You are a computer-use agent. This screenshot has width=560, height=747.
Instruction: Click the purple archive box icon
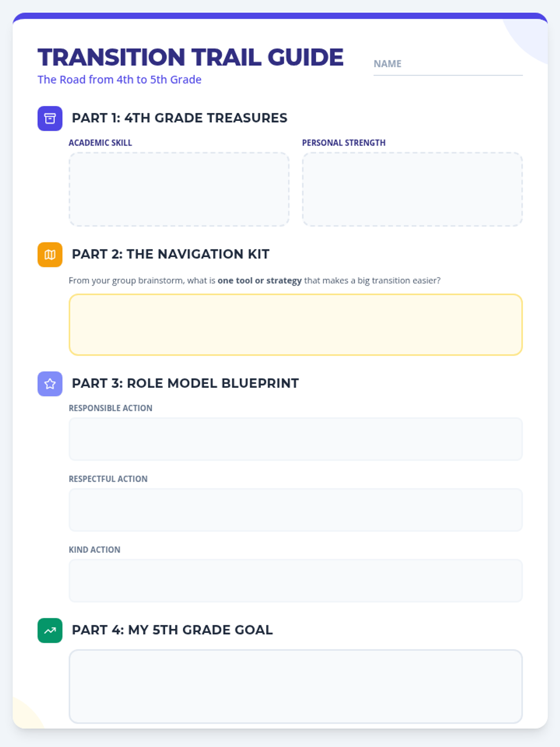tap(50, 119)
